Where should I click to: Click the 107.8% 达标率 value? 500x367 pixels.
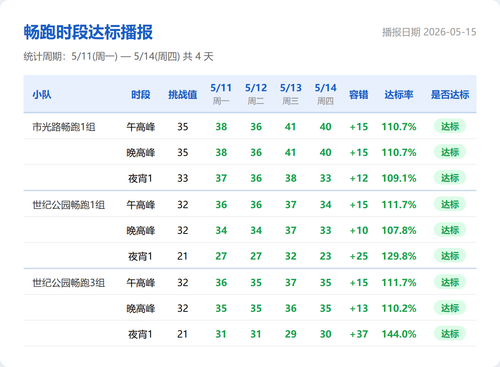tap(399, 230)
